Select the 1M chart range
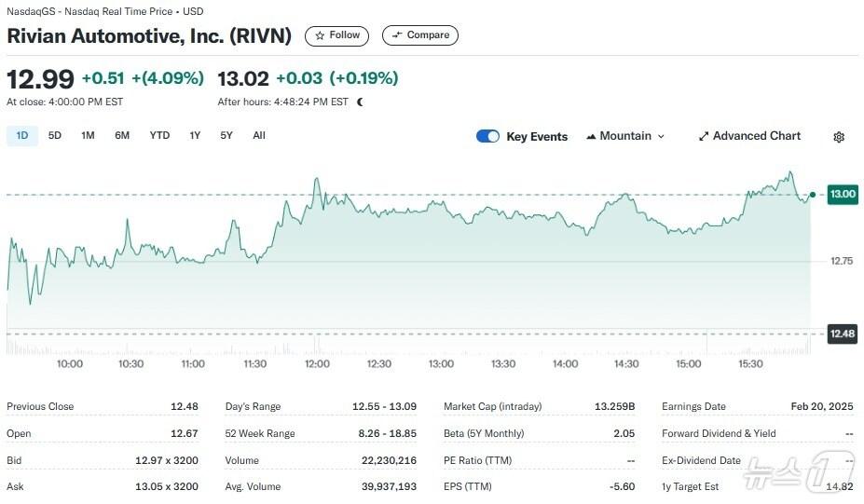Viewport: 864px width, 504px height. tap(88, 136)
